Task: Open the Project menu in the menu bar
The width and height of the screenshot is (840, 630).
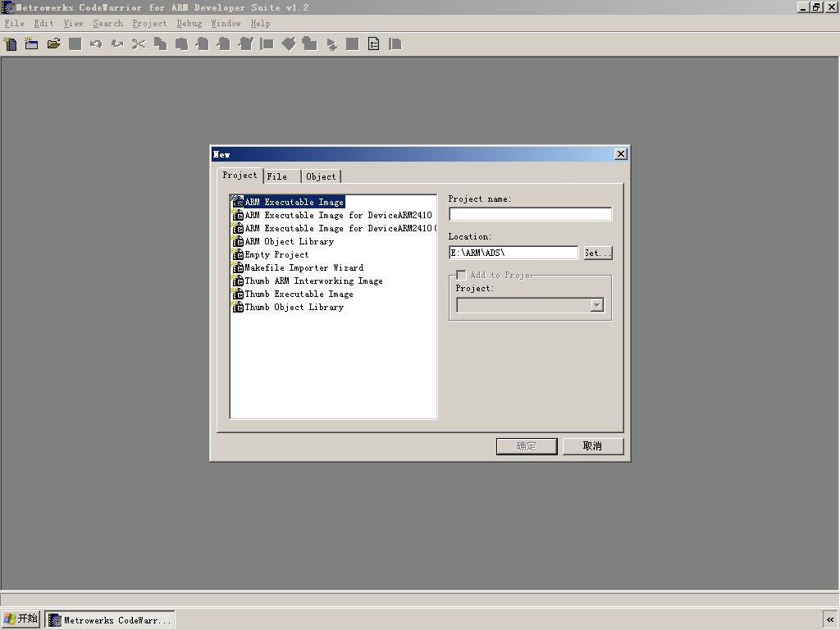Action: click(149, 24)
